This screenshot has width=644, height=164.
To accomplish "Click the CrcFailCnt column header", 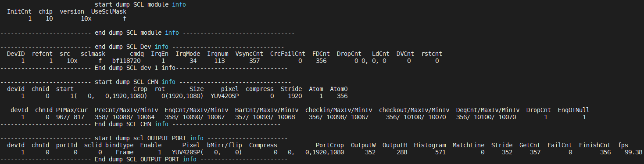I will tap(288, 54).
